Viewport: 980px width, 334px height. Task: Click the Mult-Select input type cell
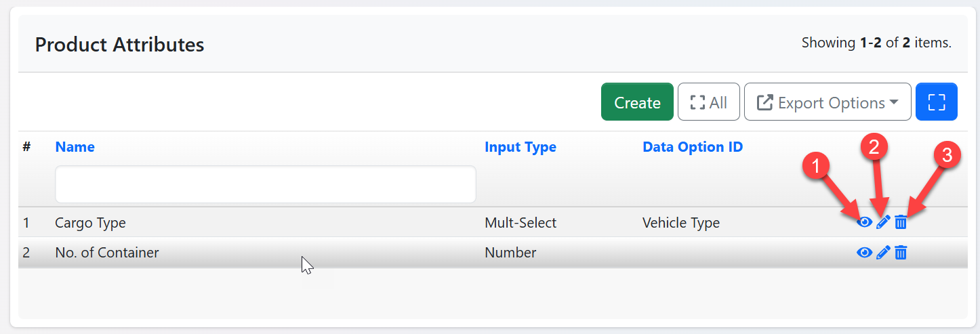pos(520,223)
